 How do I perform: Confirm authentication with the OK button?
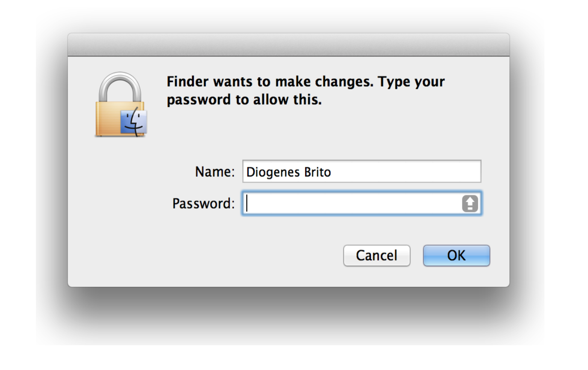point(456,255)
